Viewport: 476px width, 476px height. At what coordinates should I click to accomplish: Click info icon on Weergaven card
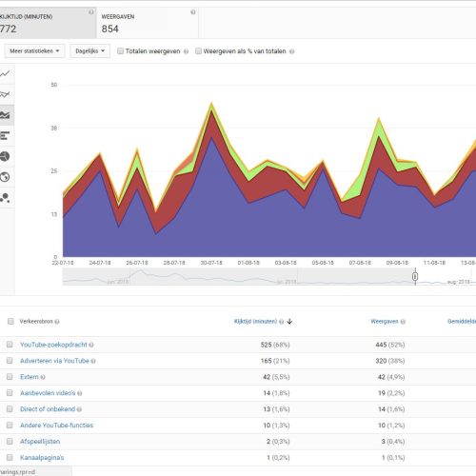(x=193, y=12)
